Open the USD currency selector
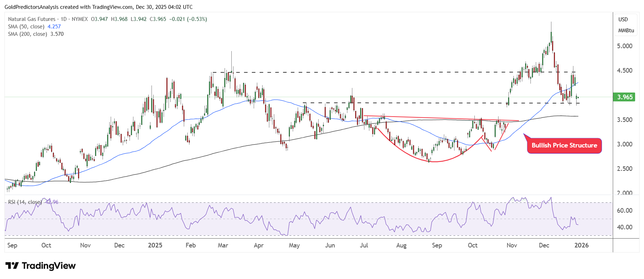This screenshot has height=279, width=644. click(623, 19)
